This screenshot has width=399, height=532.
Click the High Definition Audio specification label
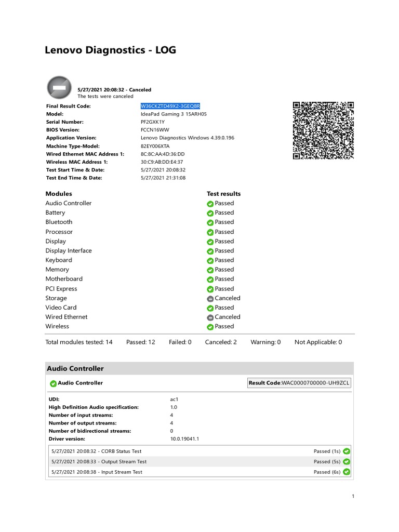pyautogui.click(x=94, y=407)
